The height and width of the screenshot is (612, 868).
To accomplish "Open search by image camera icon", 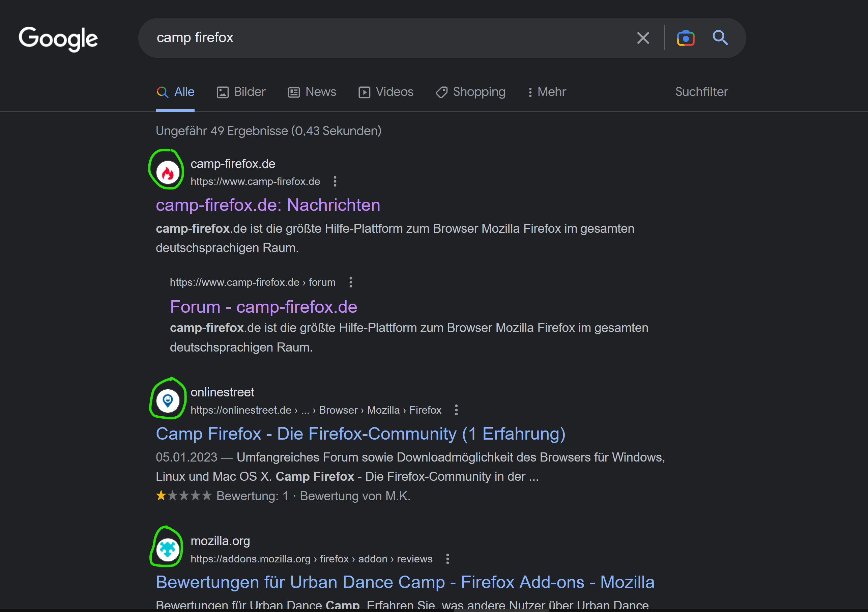I will click(x=686, y=38).
